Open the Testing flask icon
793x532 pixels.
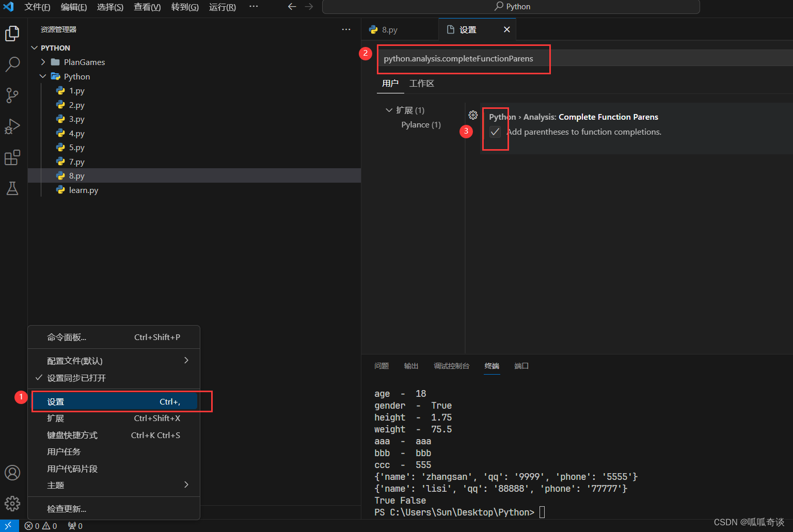point(12,188)
